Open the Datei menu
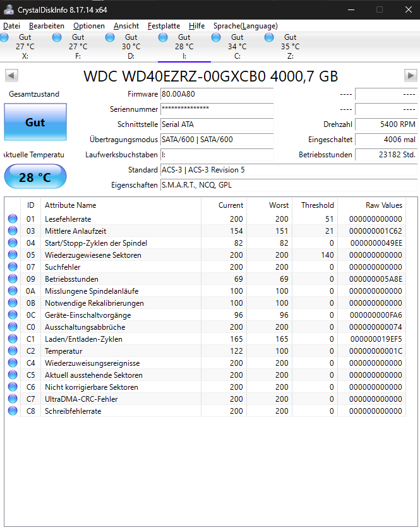Viewport: 420px width, 530px height. tap(11, 26)
